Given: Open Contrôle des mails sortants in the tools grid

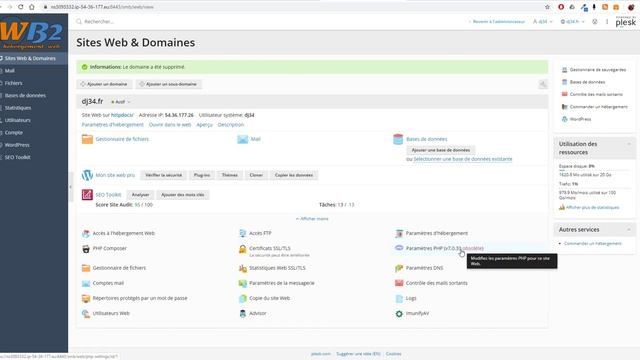Looking at the screenshot, I should coord(437,283).
